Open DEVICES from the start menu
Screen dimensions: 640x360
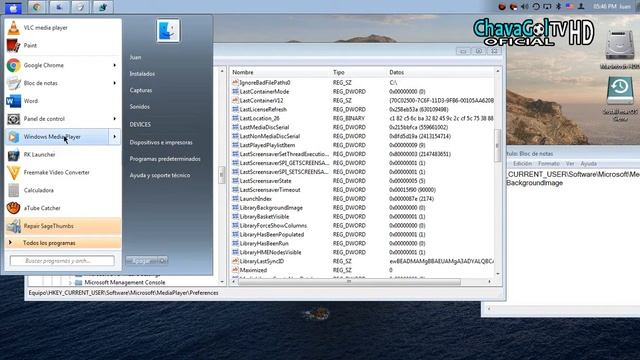140,124
